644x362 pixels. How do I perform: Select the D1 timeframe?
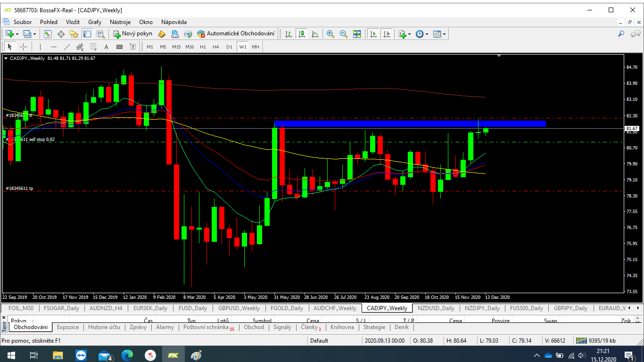pyautogui.click(x=229, y=47)
